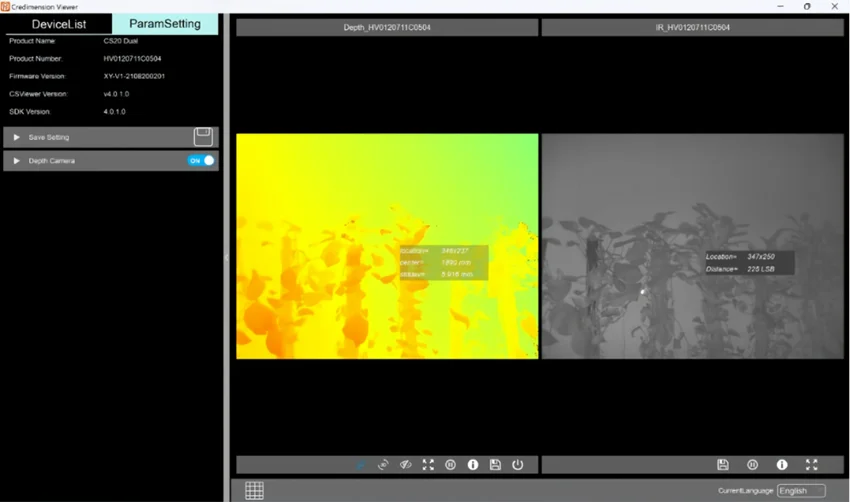The image size is (850, 502).
Task: Show info overlay for Depth view
Action: tap(473, 465)
